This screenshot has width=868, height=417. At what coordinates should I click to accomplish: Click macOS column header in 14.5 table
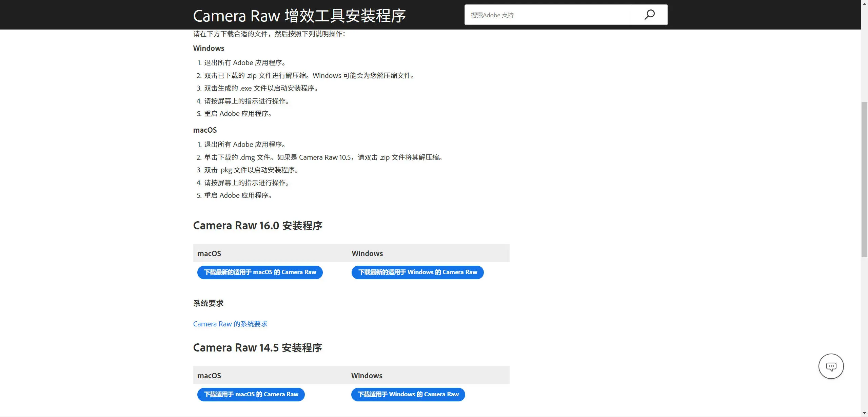209,376
